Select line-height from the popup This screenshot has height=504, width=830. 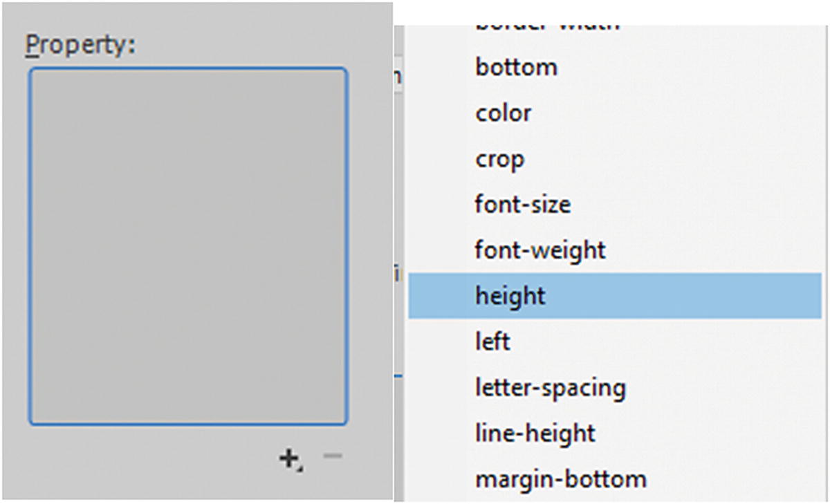coord(535,433)
